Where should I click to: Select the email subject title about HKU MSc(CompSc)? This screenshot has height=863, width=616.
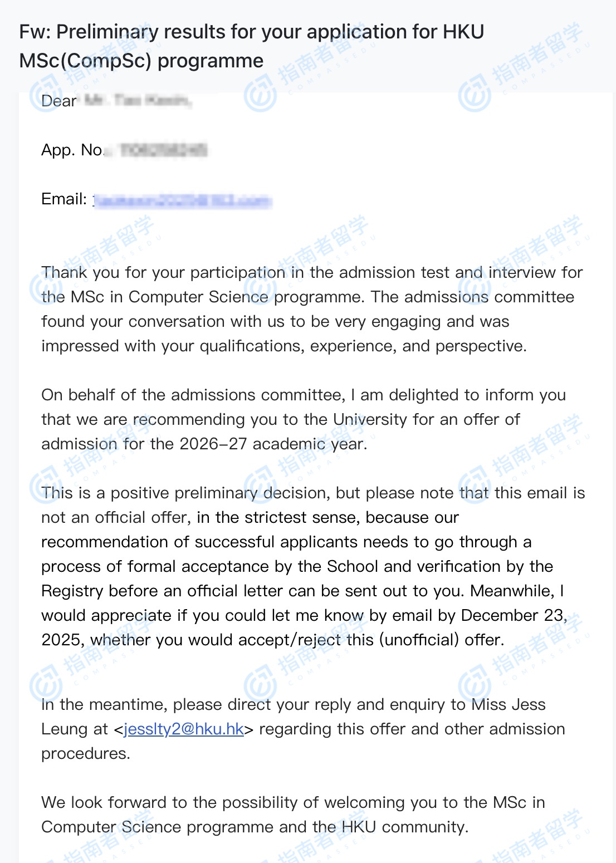tap(251, 46)
